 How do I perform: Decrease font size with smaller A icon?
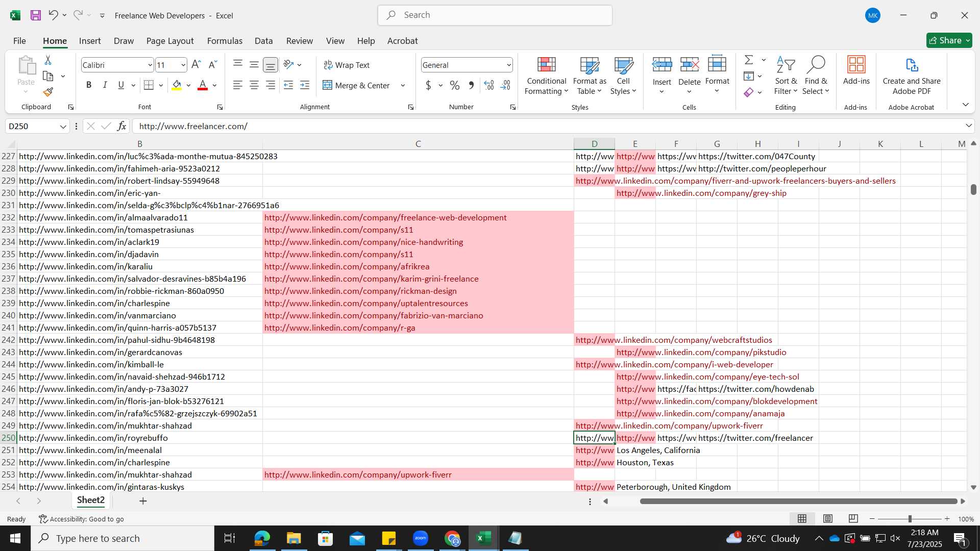click(213, 65)
